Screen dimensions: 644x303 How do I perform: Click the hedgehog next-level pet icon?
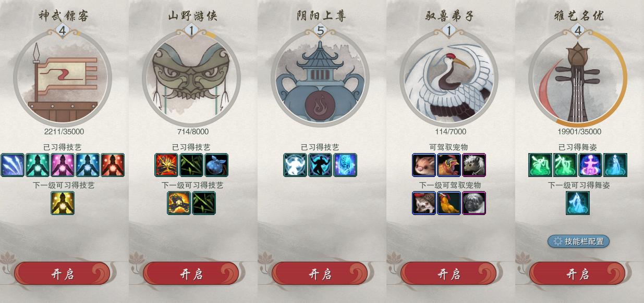click(424, 203)
